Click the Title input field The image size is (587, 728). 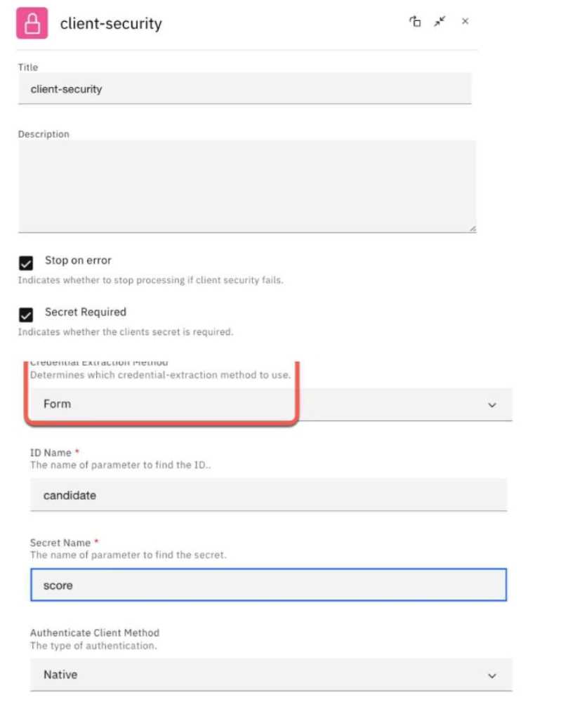click(244, 89)
